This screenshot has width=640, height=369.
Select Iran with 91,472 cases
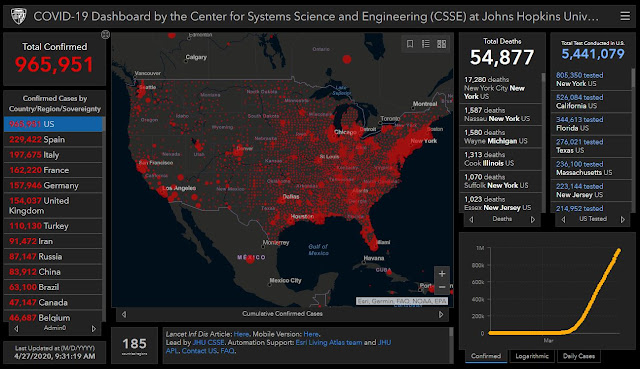click(53, 241)
